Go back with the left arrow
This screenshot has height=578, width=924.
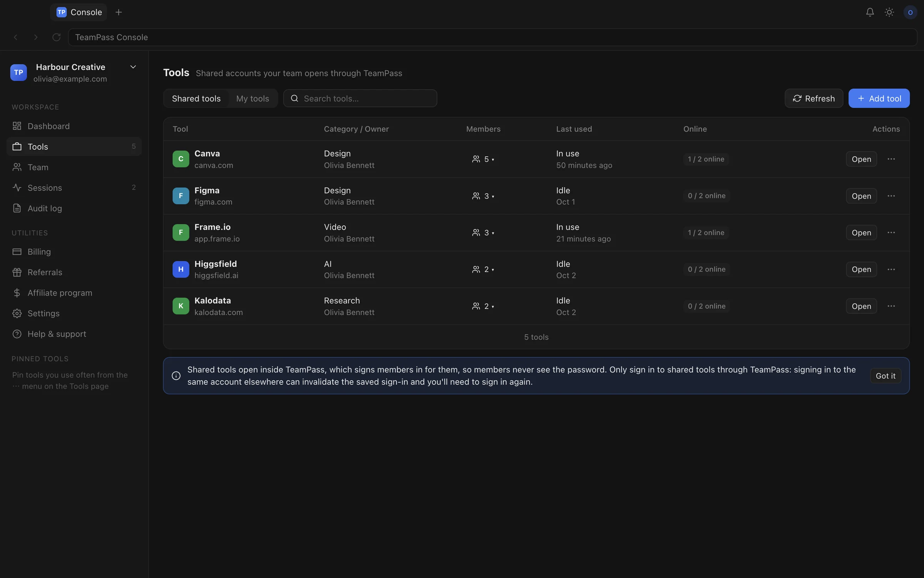click(x=16, y=37)
